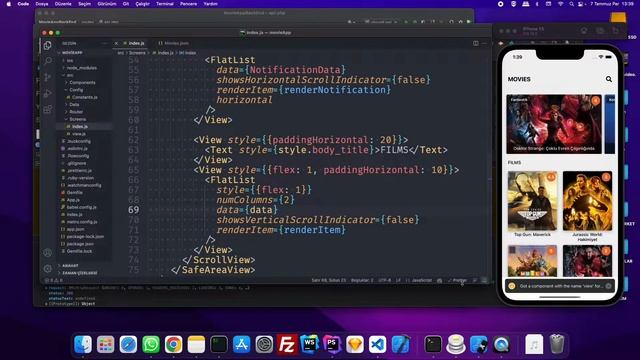
Task: Open the Jurassic World poster
Action: [x=587, y=201]
